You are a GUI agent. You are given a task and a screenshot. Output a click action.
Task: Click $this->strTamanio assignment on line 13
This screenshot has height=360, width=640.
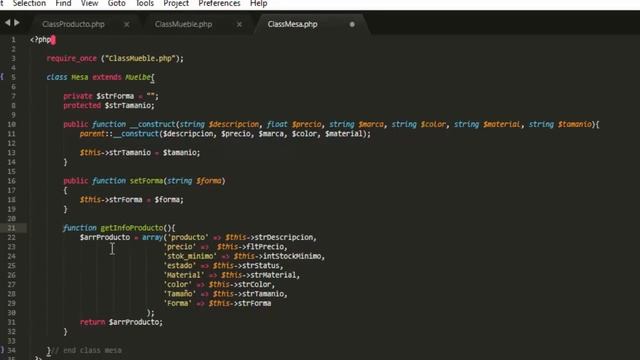pos(140,153)
